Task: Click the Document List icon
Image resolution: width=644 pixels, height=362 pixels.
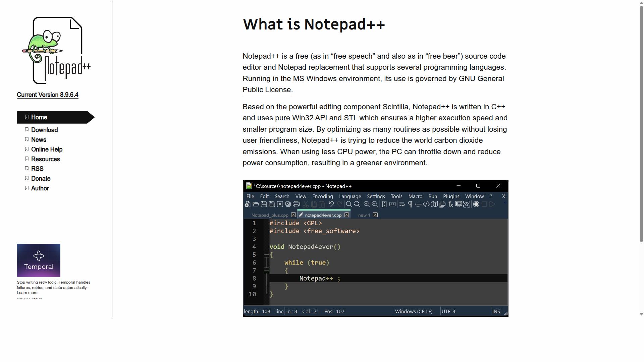Action: click(442, 204)
